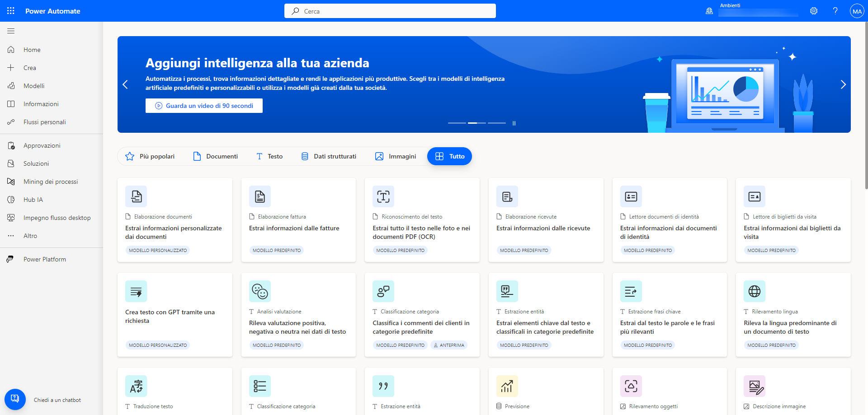
Task: Click the Riconoscimento del testo card icon
Action: pos(383,196)
